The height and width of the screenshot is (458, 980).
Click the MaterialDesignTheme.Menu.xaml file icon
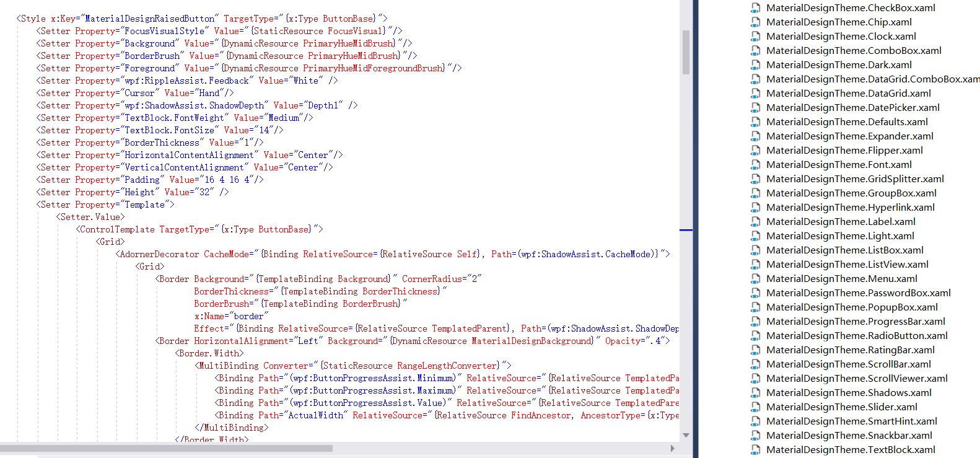[755, 279]
